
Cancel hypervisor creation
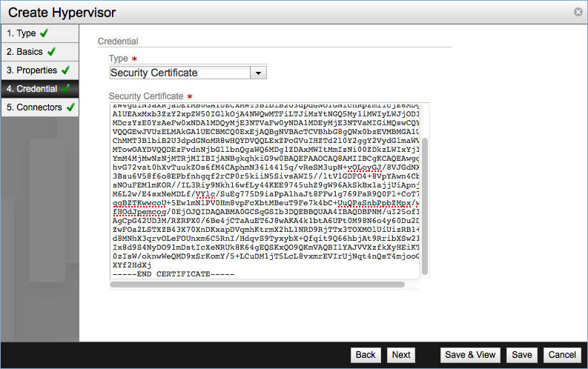click(x=562, y=355)
